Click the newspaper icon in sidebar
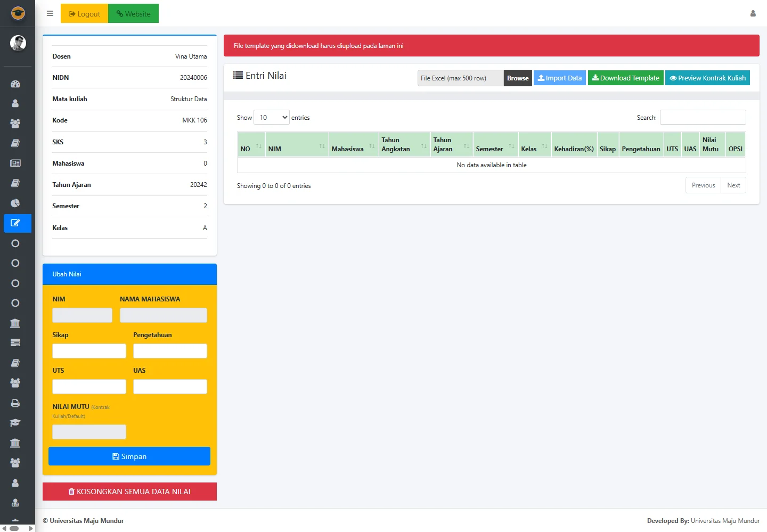Viewport: 767px width, 532px height. point(15,163)
